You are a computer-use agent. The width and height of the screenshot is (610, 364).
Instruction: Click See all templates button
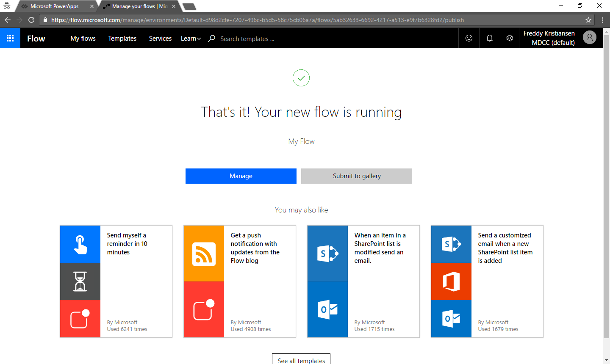[301, 360]
